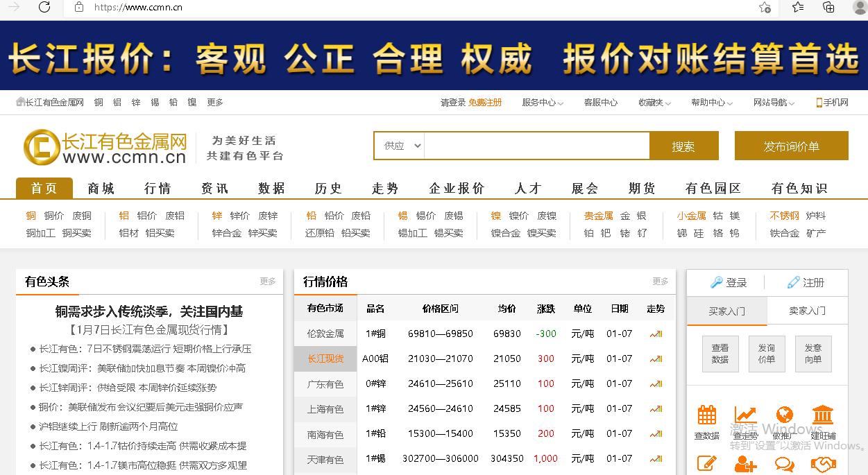The image size is (868, 475).
Task: Click the 发意向单 button
Action: coord(813,354)
